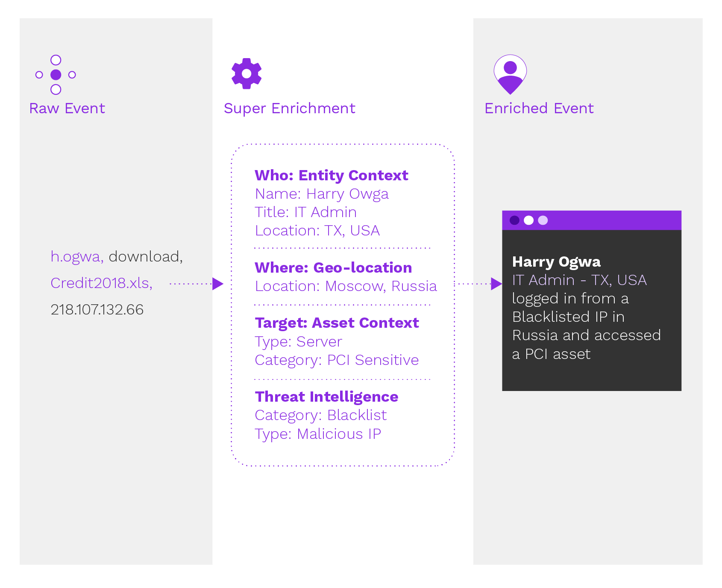Select the Where: Geo-location section title
The height and width of the screenshot is (588, 722).
(x=333, y=268)
